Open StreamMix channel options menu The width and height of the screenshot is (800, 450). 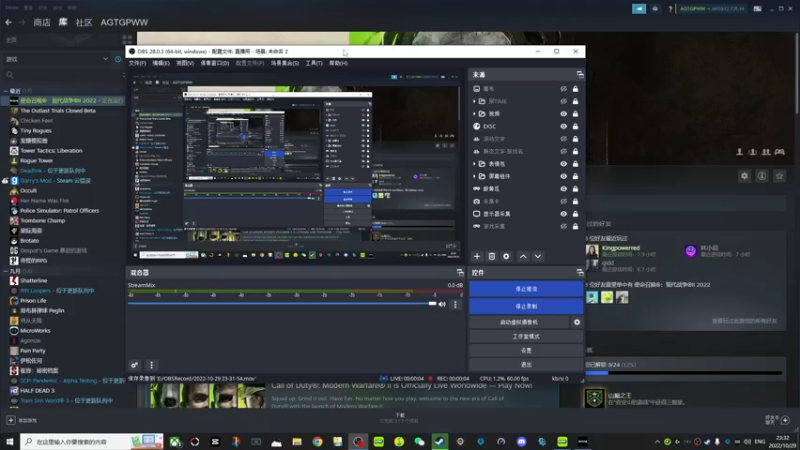455,304
